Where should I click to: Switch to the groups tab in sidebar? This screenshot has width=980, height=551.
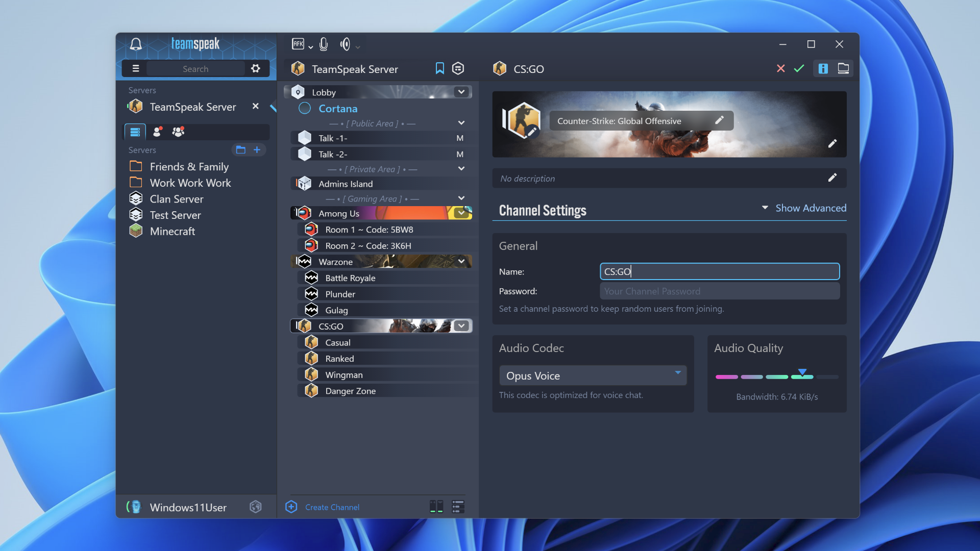(178, 132)
